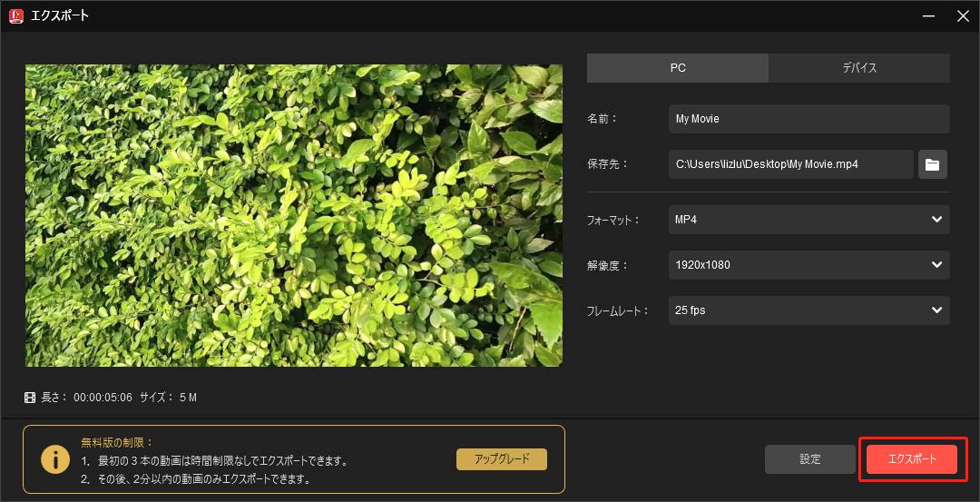Open the フォーマット dropdown showing MP4
Image resolution: width=980 pixels, height=502 pixels.
tap(808, 220)
